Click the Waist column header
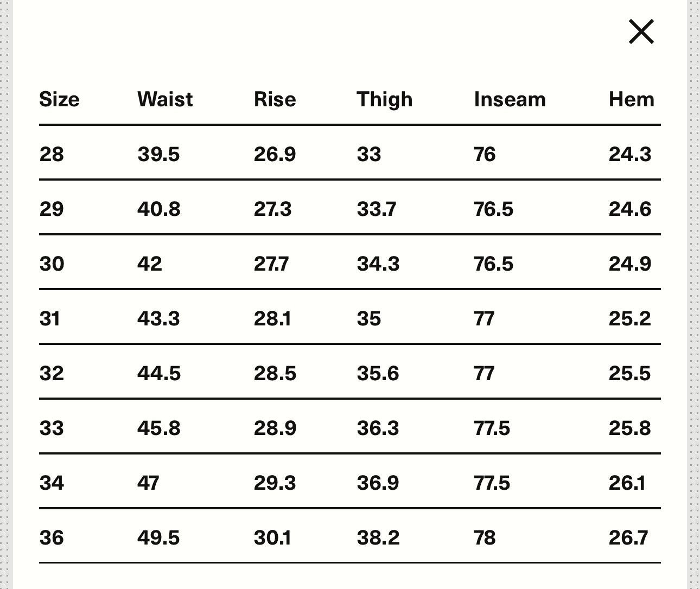700x589 pixels. click(x=165, y=99)
